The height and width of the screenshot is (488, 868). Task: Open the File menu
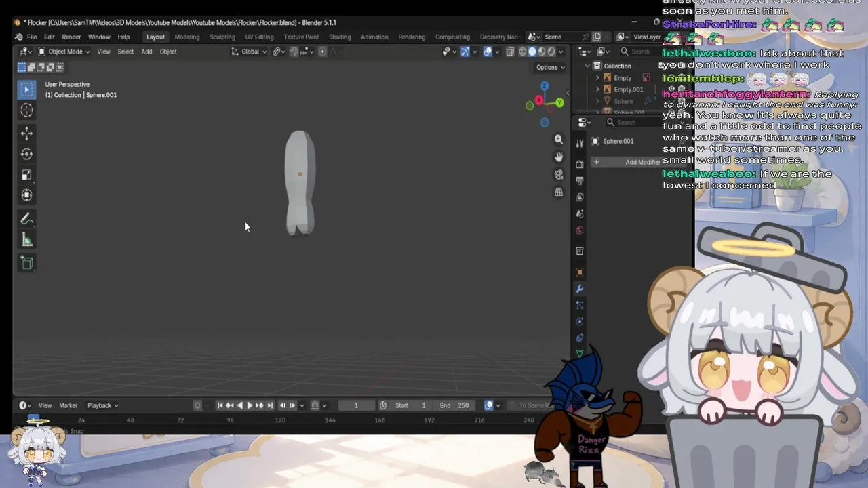pos(32,37)
